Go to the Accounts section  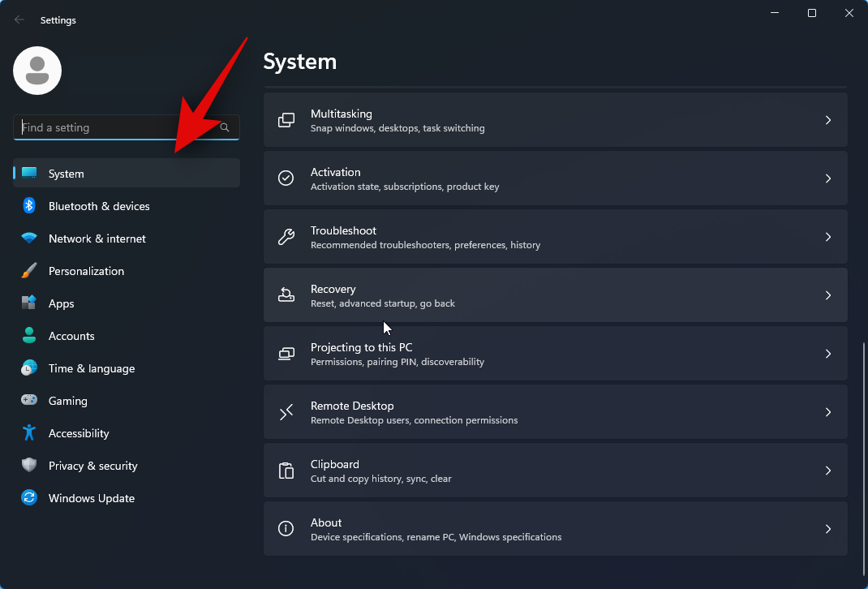point(71,336)
